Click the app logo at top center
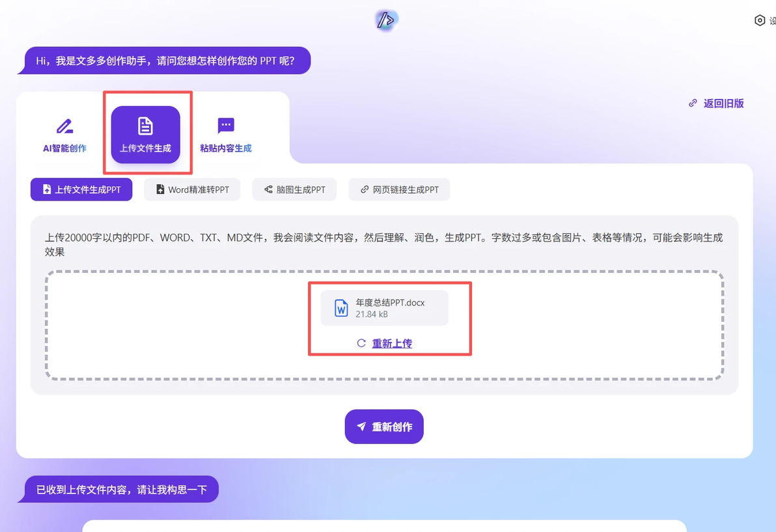This screenshot has width=776, height=532. pyautogui.click(x=386, y=20)
